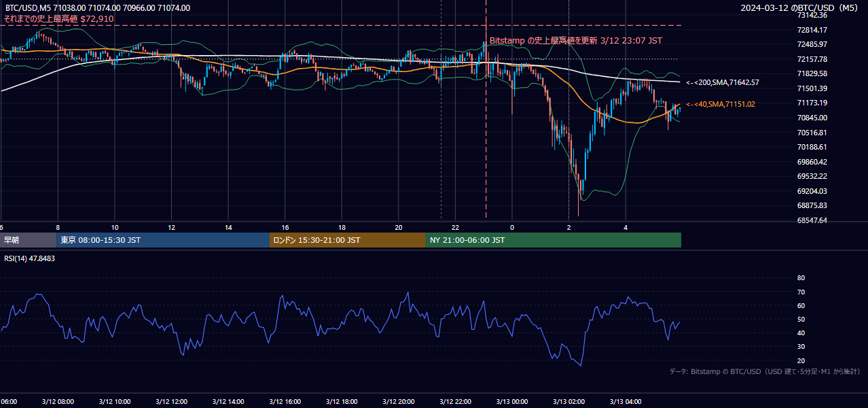Screen dimensions: 868x408
Task: Click the NY 21:00-06:00 JST session bar
Action: (x=554, y=240)
